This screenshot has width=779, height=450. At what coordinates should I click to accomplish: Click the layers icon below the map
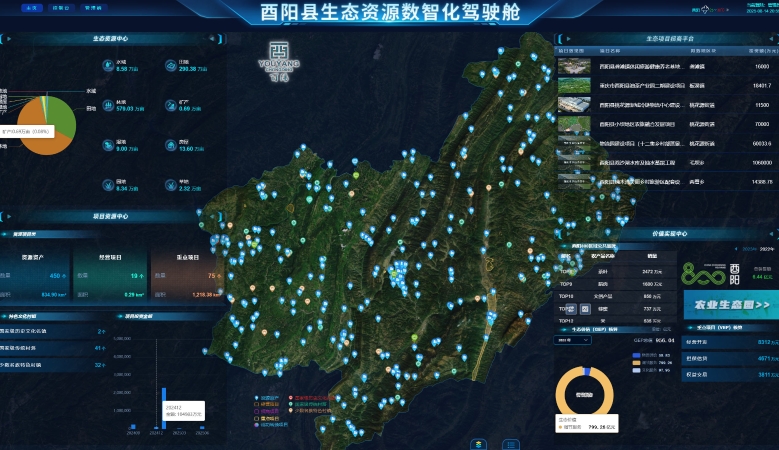point(480,443)
